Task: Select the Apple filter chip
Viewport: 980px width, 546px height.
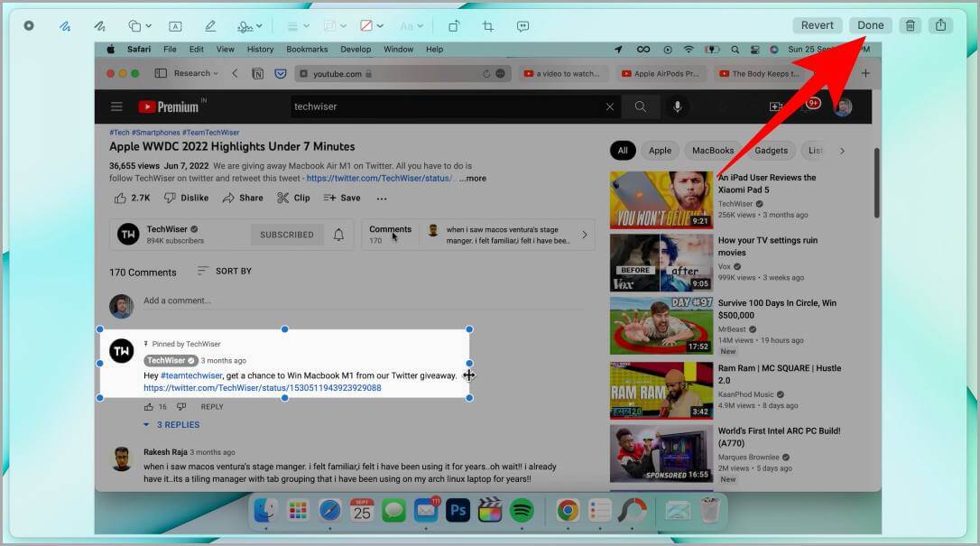Action: click(660, 151)
